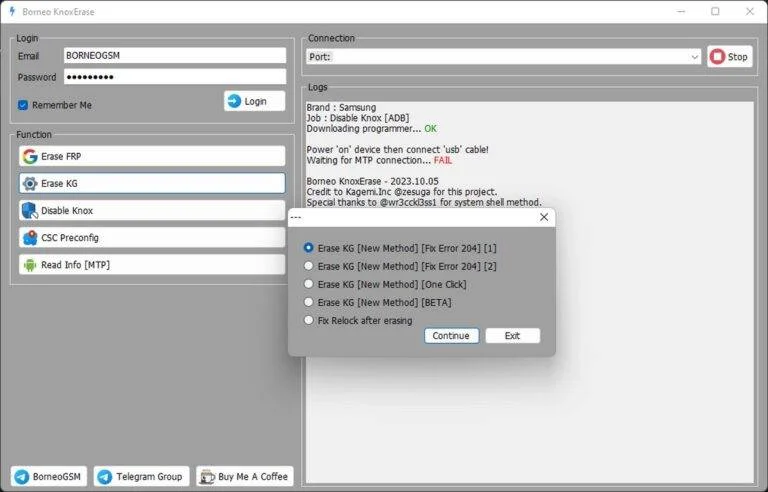
Task: Click log line 'Job : Disable Knox [ADB]'
Action: click(x=358, y=118)
